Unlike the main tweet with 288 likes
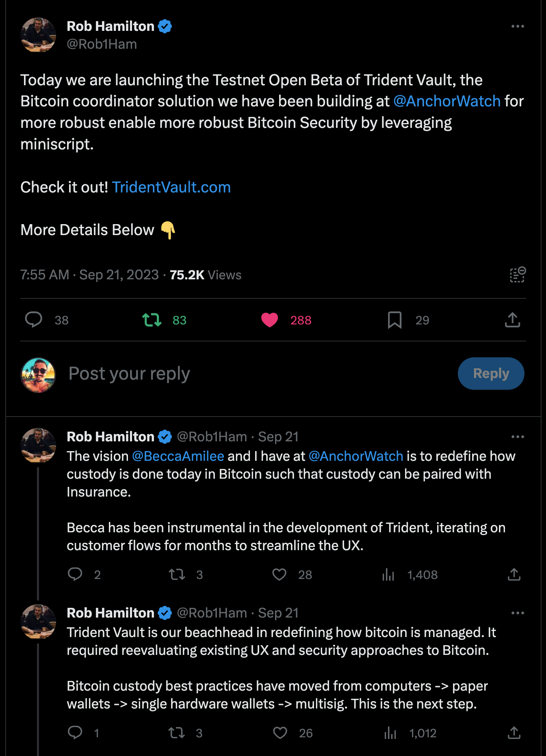 (270, 320)
